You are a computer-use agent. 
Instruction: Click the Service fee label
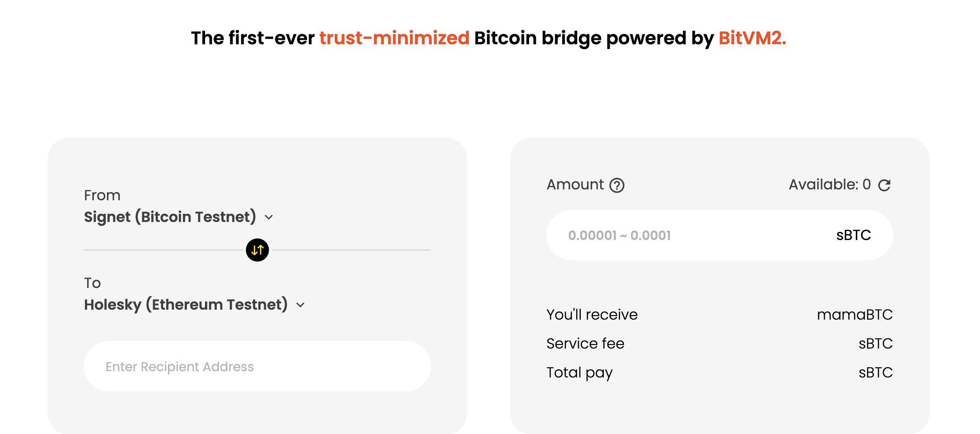pos(585,344)
